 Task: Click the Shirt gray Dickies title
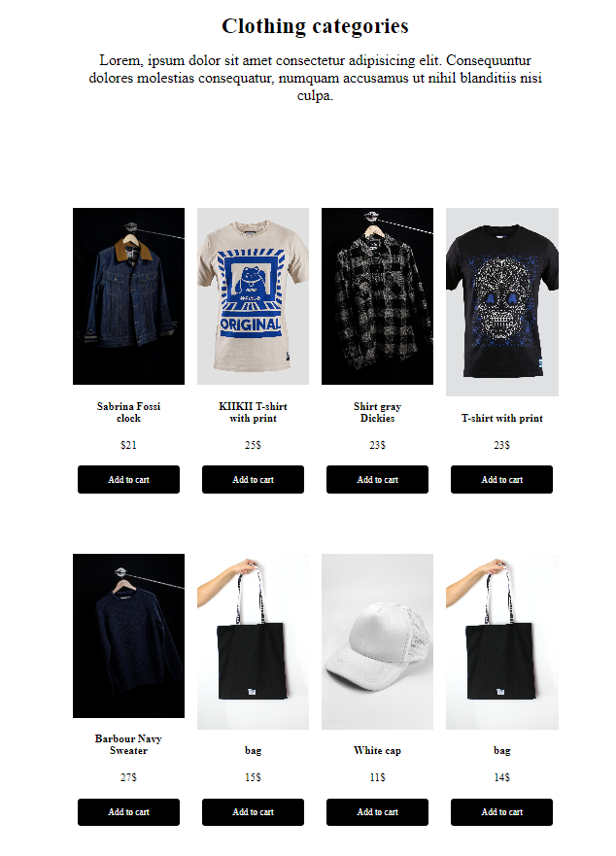(x=377, y=412)
